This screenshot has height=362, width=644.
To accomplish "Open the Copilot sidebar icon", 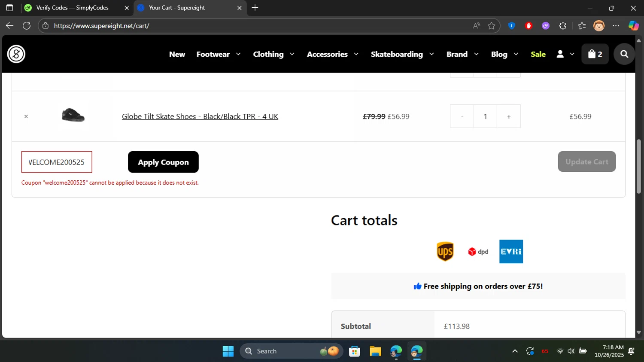I will pyautogui.click(x=634, y=26).
